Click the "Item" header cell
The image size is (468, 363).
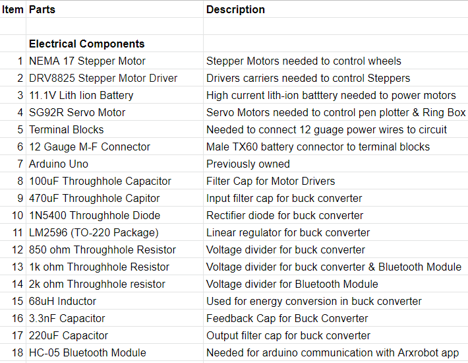[x=13, y=9]
